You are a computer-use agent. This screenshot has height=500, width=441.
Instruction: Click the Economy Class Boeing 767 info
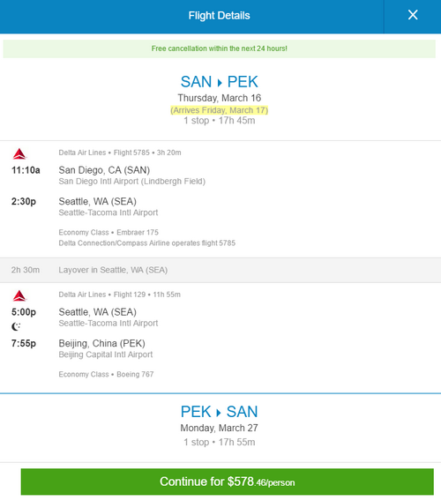106,374
